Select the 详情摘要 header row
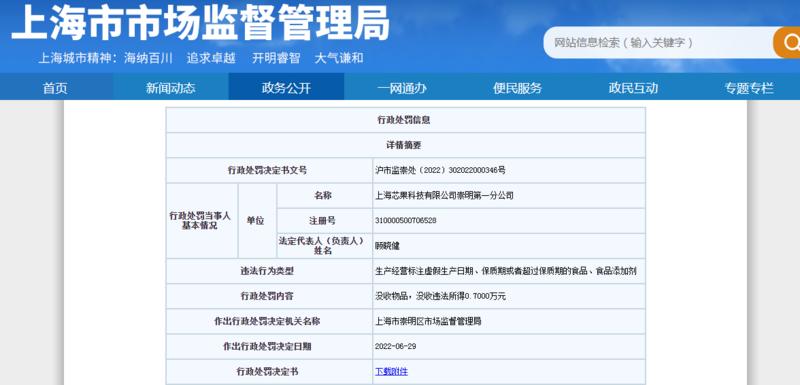 tap(406, 145)
